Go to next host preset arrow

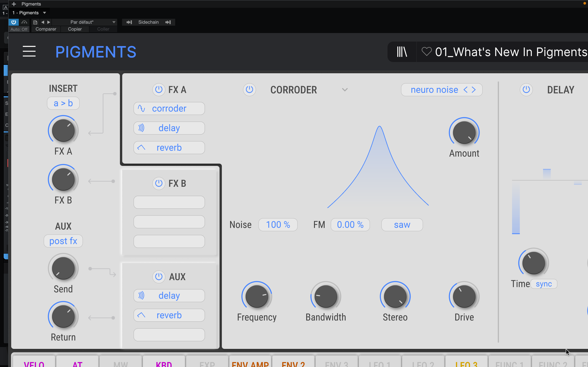coord(49,22)
